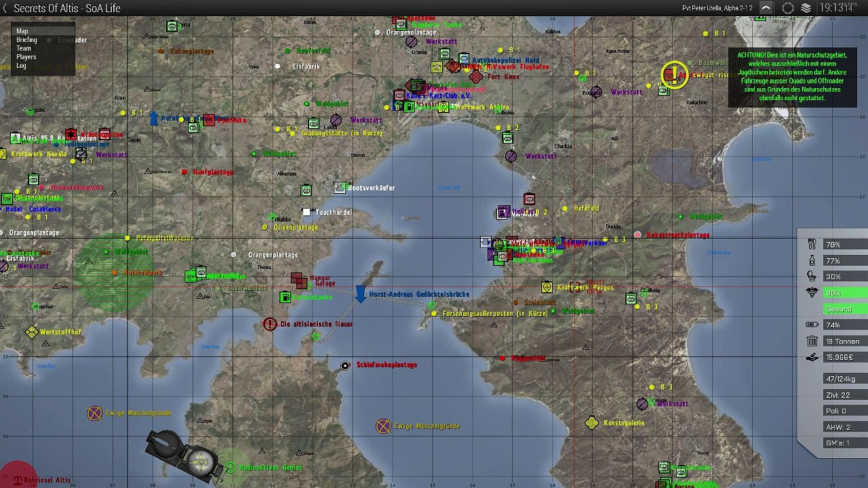Select the Players menu entry
This screenshot has width=868, height=488.
pyautogui.click(x=26, y=57)
